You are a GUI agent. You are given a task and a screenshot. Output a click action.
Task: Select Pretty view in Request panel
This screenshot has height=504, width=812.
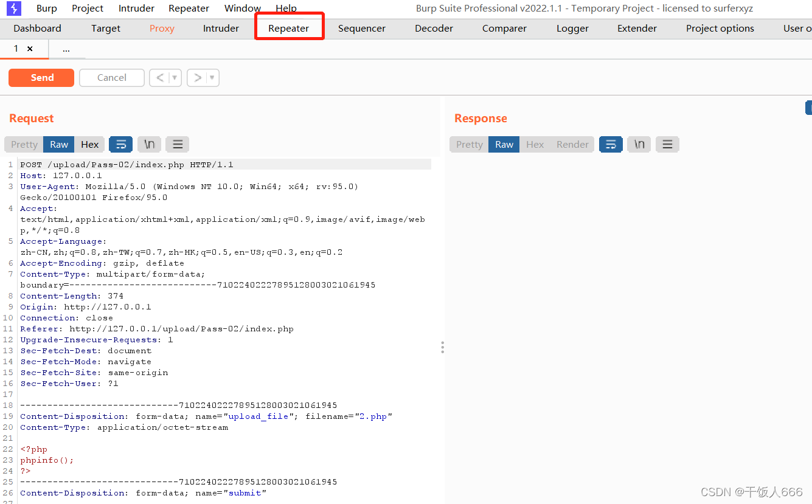[24, 144]
